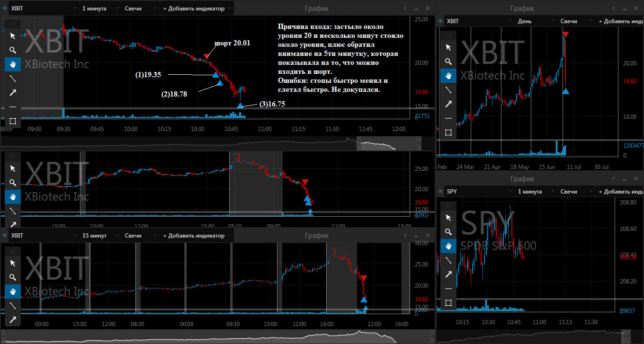
Task: Click the red sell marker on the 15 минут chart
Action: point(364,278)
